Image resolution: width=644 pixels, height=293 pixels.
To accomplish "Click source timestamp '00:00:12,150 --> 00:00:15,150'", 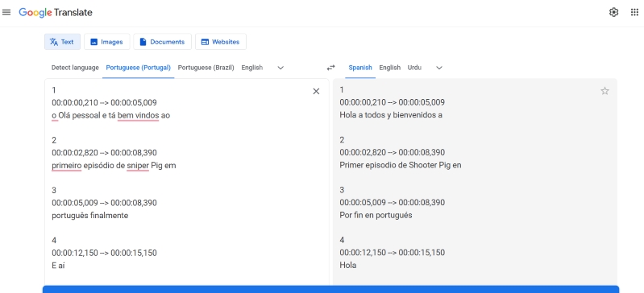I will 104,254.
